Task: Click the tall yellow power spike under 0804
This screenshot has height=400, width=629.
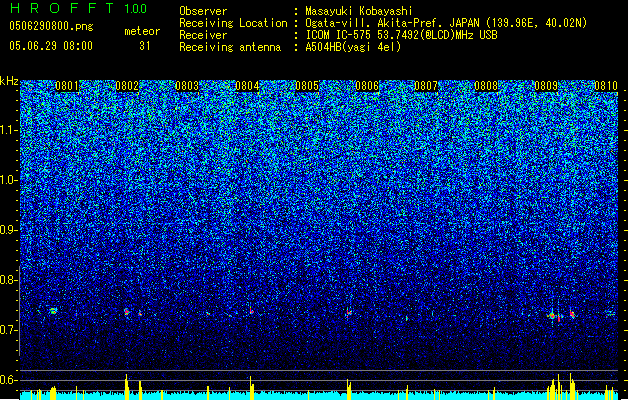Action: 251,388
